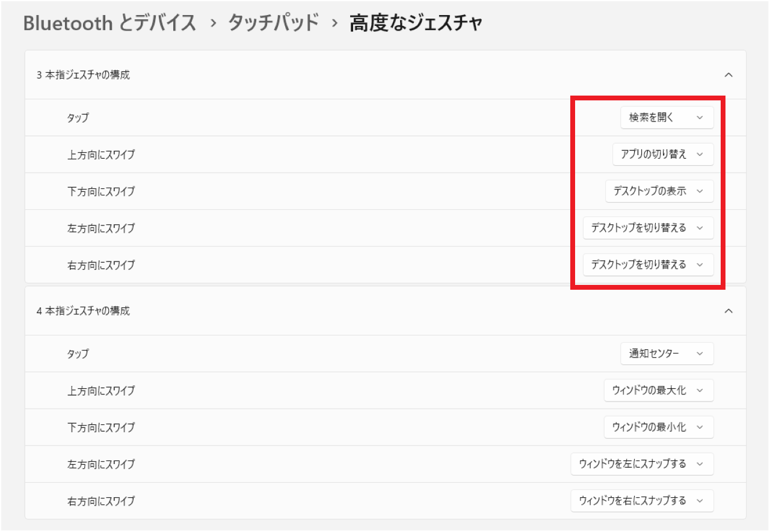Open the 3-finger left swipe デスクトップを切り替える dropdown
The height and width of the screenshot is (532, 770).
[647, 228]
